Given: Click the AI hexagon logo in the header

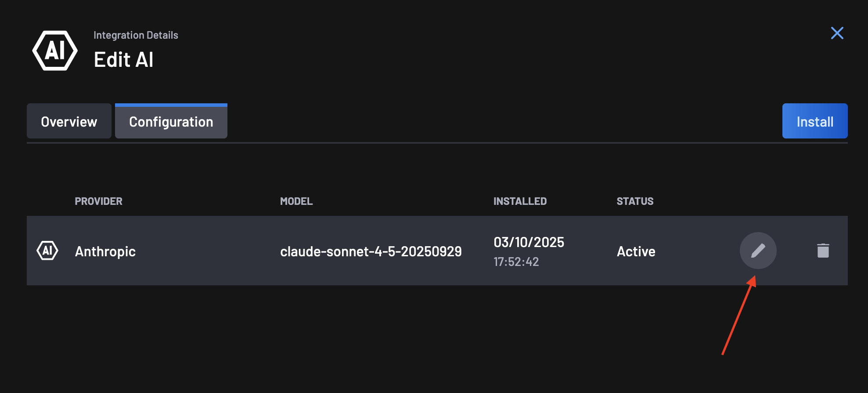Looking at the screenshot, I should (x=54, y=50).
